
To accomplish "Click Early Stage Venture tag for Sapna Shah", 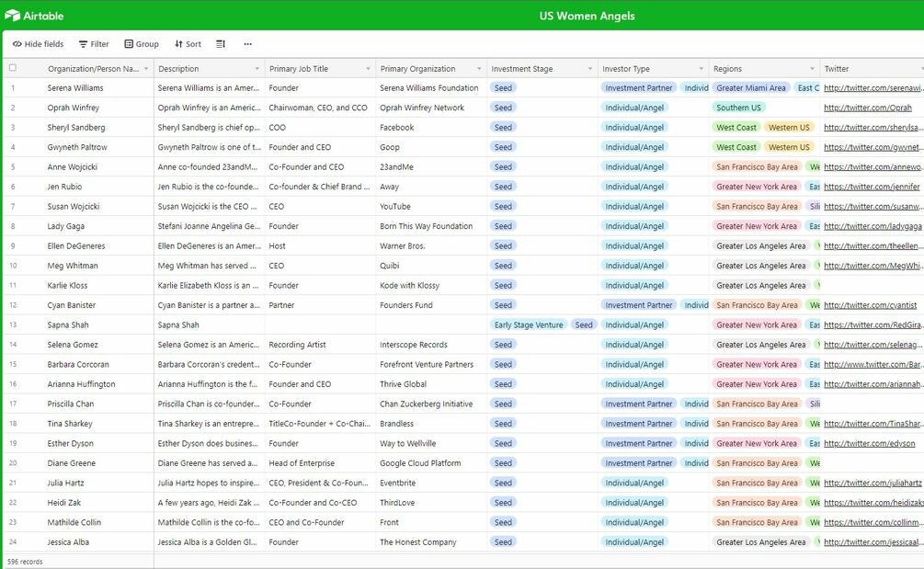I will tap(529, 325).
